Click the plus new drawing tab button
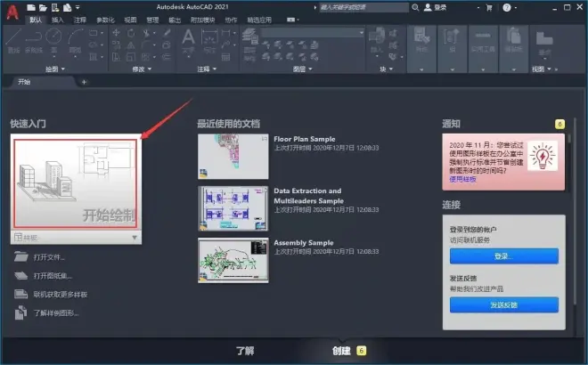This screenshot has width=588, height=365. coord(84,82)
